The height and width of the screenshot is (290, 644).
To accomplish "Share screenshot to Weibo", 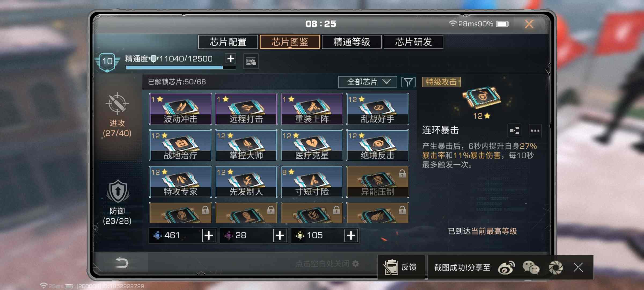I will (506, 267).
